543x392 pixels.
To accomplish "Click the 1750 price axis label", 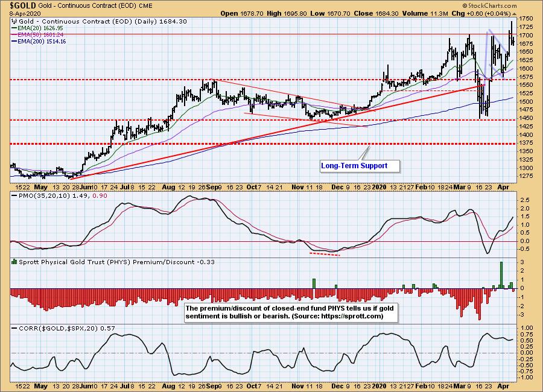I will click(x=526, y=19).
